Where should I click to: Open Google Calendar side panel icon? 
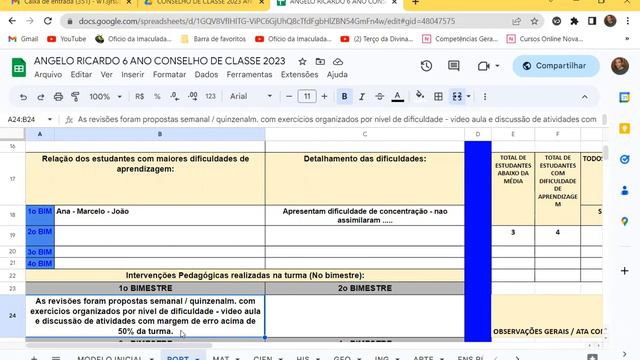[x=624, y=97]
